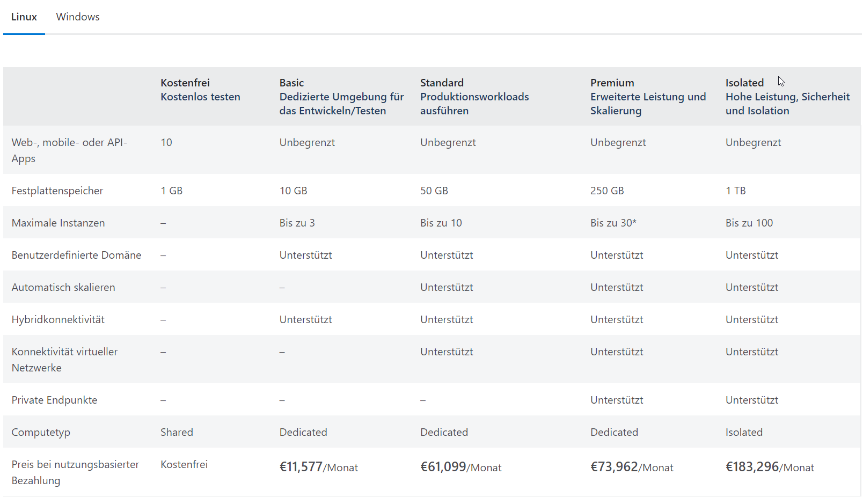This screenshot has height=504, width=863.
Task: Click the Festplattenspeicher row label
Action: point(57,191)
